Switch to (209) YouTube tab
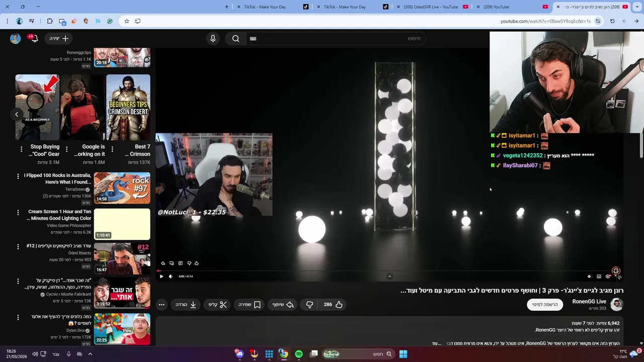 [513, 7]
